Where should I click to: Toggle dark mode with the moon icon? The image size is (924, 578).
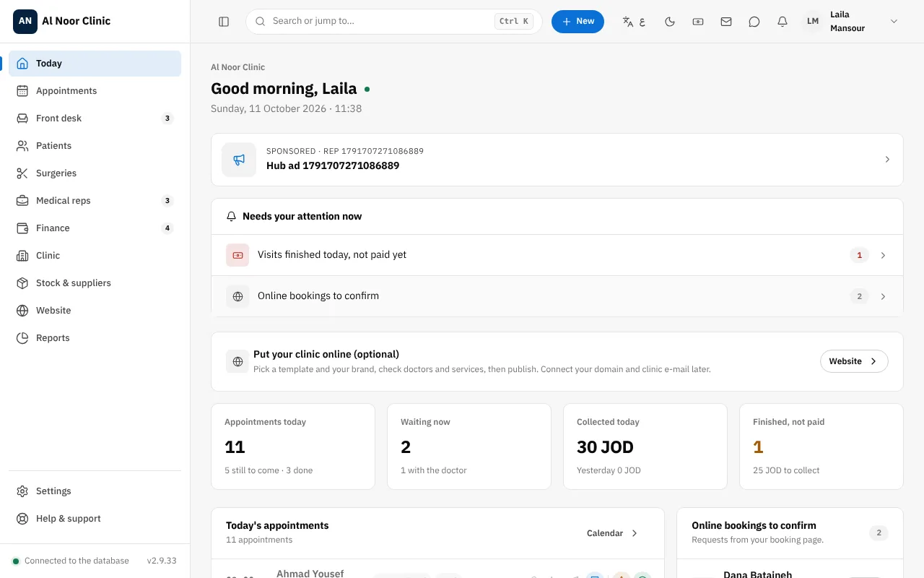670,22
